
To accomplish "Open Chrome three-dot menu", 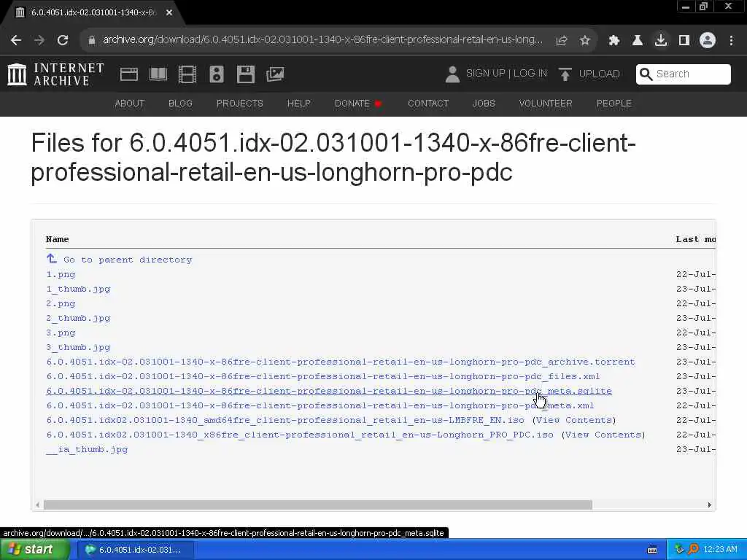I will pyautogui.click(x=731, y=41).
